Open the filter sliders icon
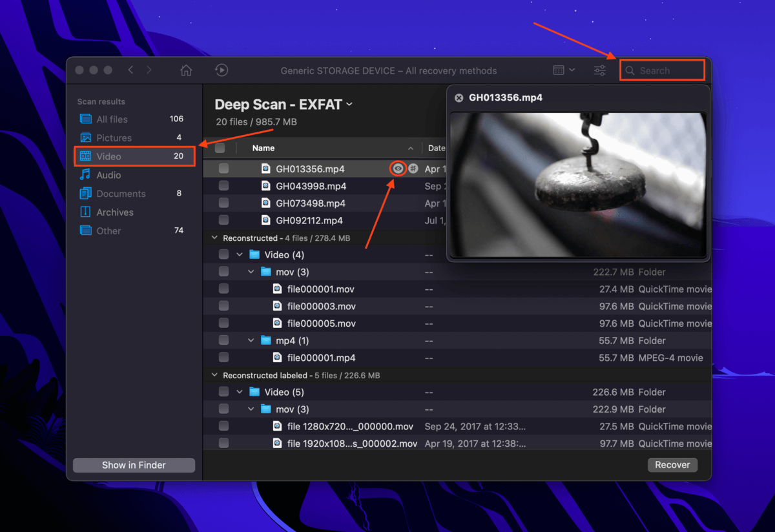This screenshot has width=775, height=532. (x=600, y=70)
